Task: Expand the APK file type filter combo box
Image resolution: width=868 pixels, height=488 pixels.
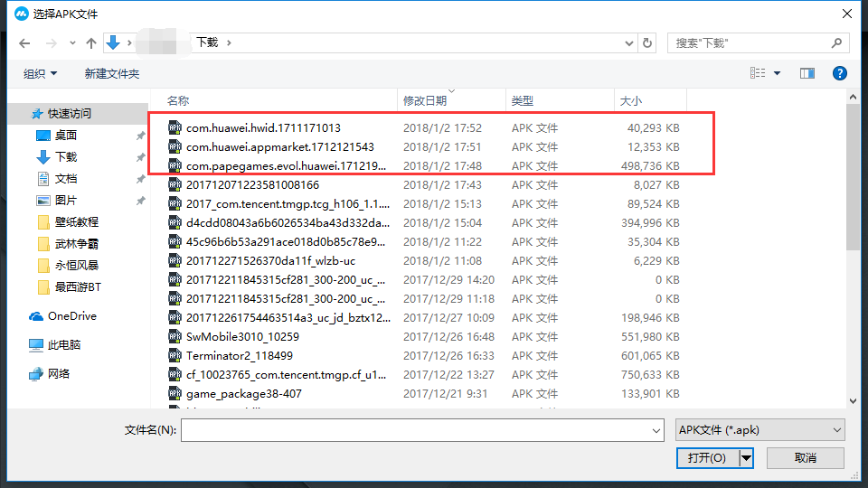Action: click(760, 430)
